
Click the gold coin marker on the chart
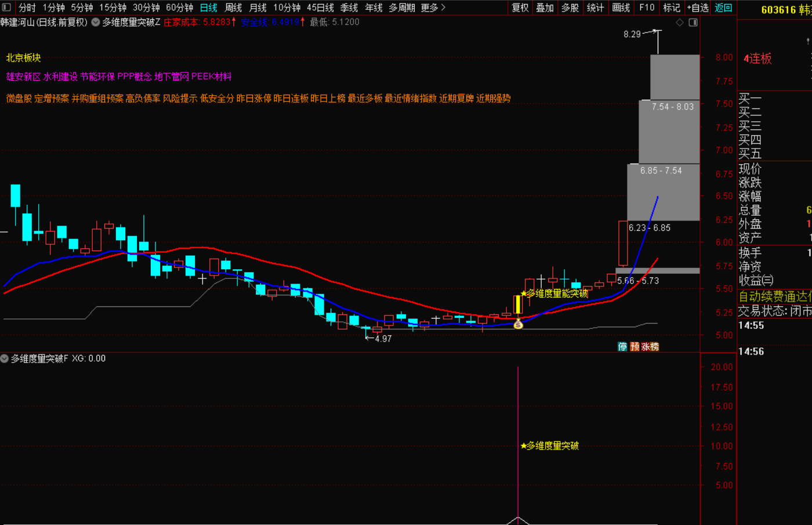coord(518,325)
